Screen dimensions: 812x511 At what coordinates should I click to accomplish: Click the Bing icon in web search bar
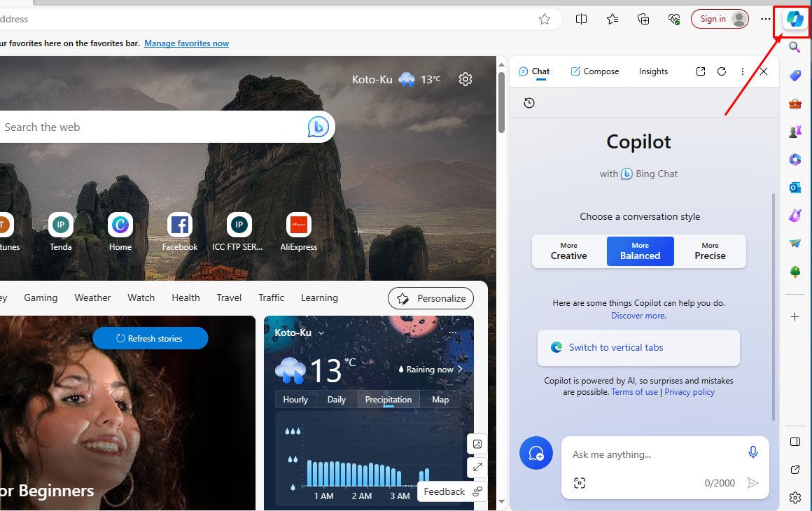(318, 127)
